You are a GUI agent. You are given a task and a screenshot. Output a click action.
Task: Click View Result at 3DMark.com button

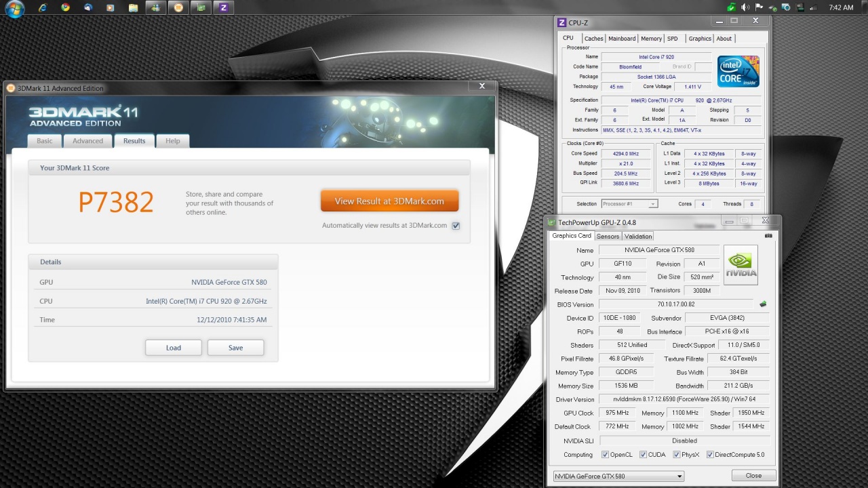click(389, 201)
